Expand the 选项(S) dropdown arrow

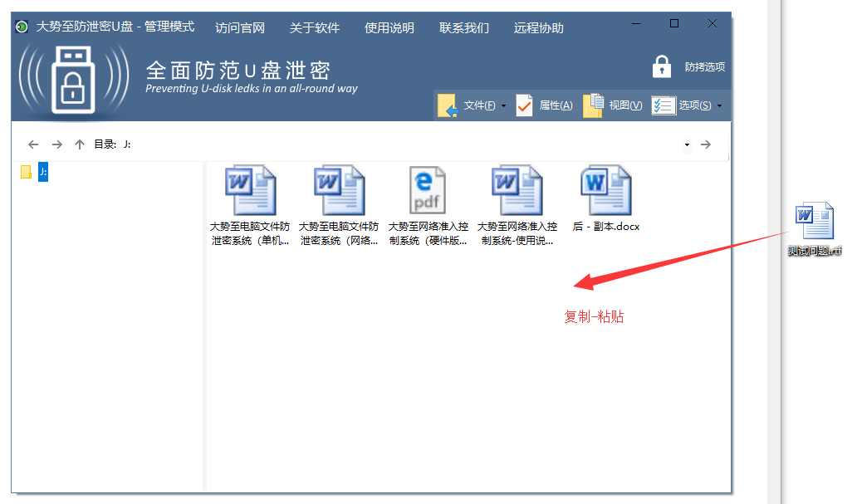[x=719, y=106]
